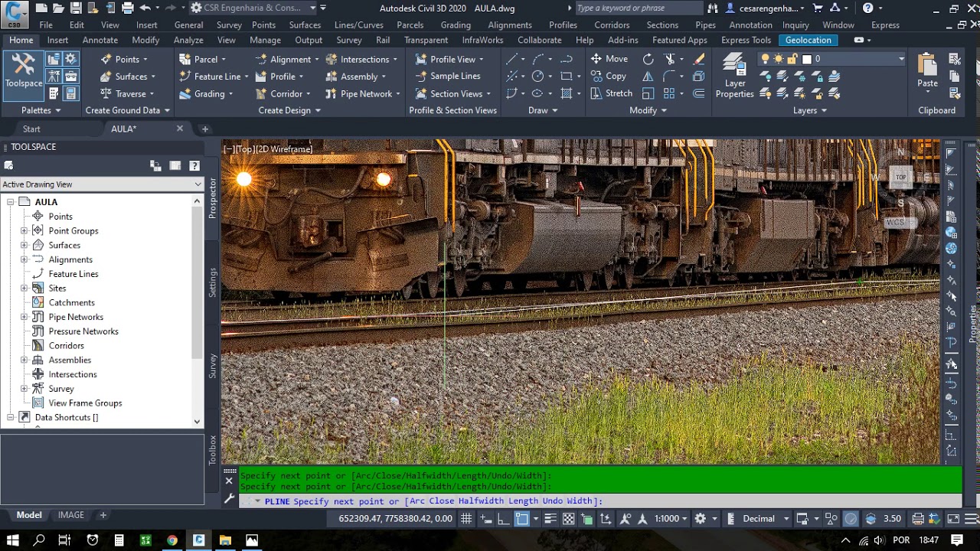This screenshot has height=551, width=980.
Task: Click the Sample Lines button
Action: pyautogui.click(x=448, y=76)
